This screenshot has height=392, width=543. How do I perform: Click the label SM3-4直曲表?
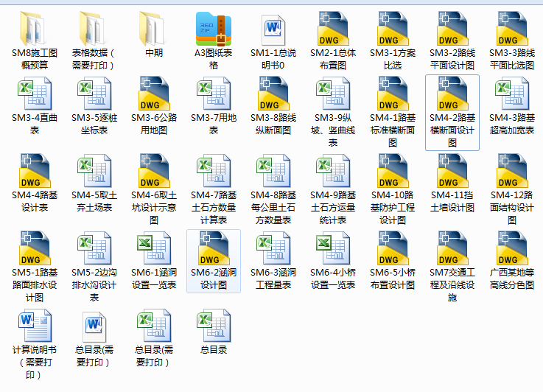coord(35,124)
